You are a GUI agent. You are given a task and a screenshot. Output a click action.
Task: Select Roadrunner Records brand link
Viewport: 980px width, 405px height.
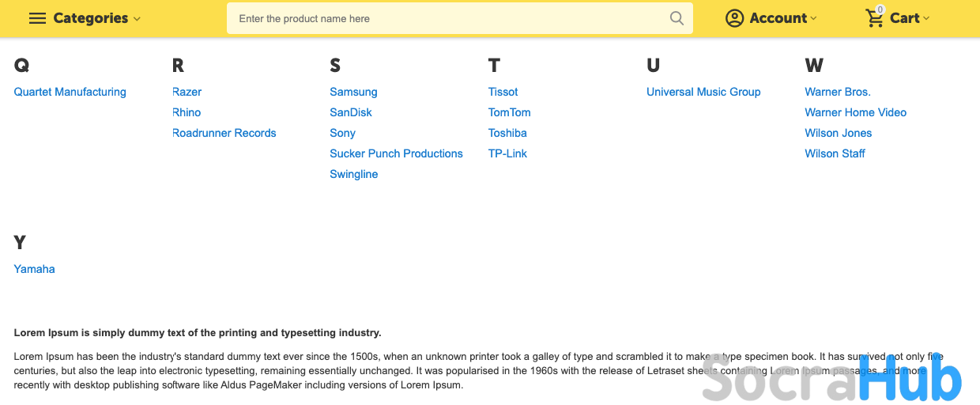pyautogui.click(x=224, y=133)
